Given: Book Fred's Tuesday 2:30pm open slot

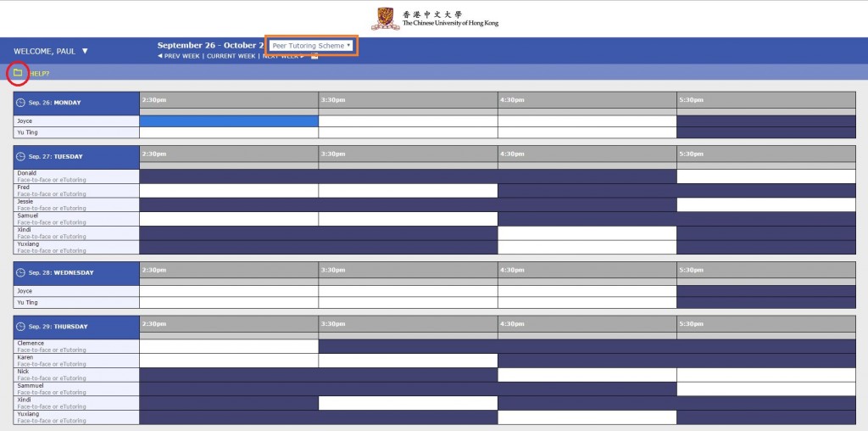Looking at the screenshot, I should (229, 191).
